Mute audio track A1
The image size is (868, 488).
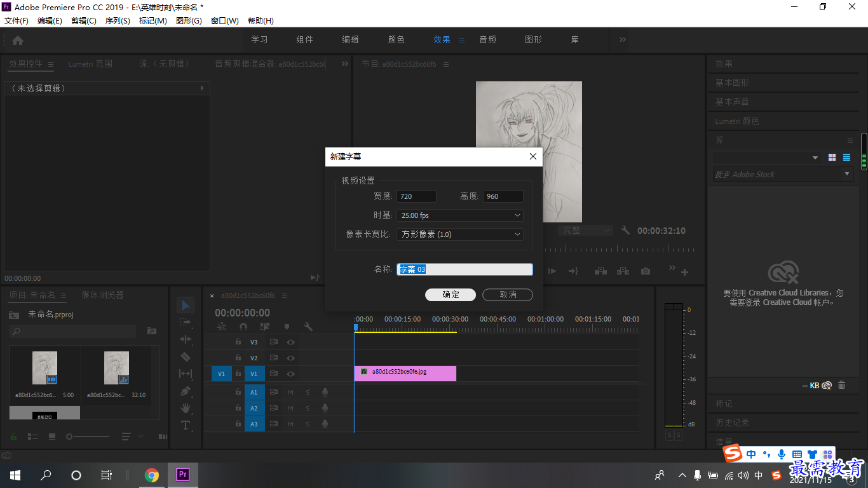tap(290, 392)
